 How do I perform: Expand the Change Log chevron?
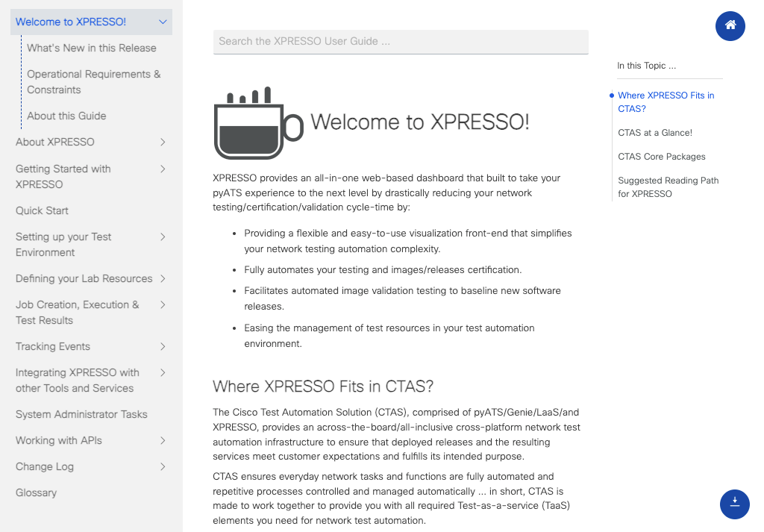pyautogui.click(x=163, y=467)
